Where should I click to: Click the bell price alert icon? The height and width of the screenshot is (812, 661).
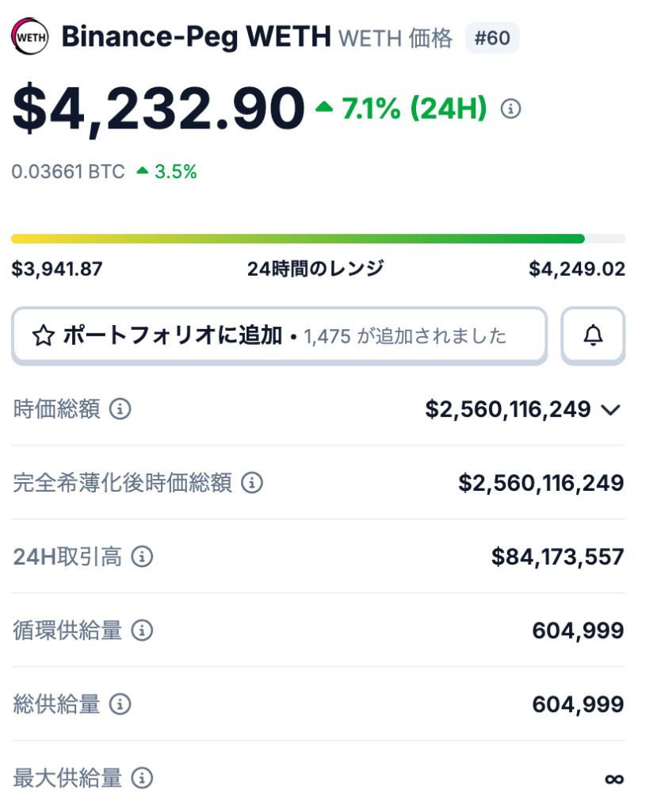click(x=593, y=335)
